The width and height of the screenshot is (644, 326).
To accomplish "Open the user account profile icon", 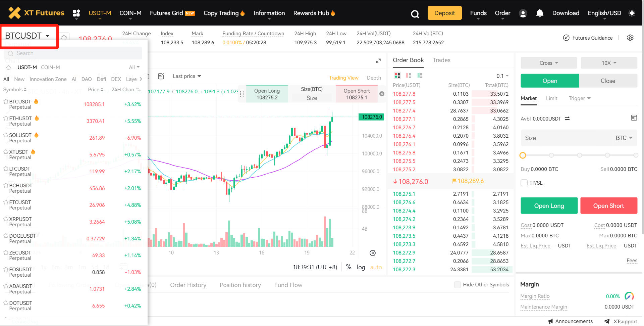I will coord(523,13).
